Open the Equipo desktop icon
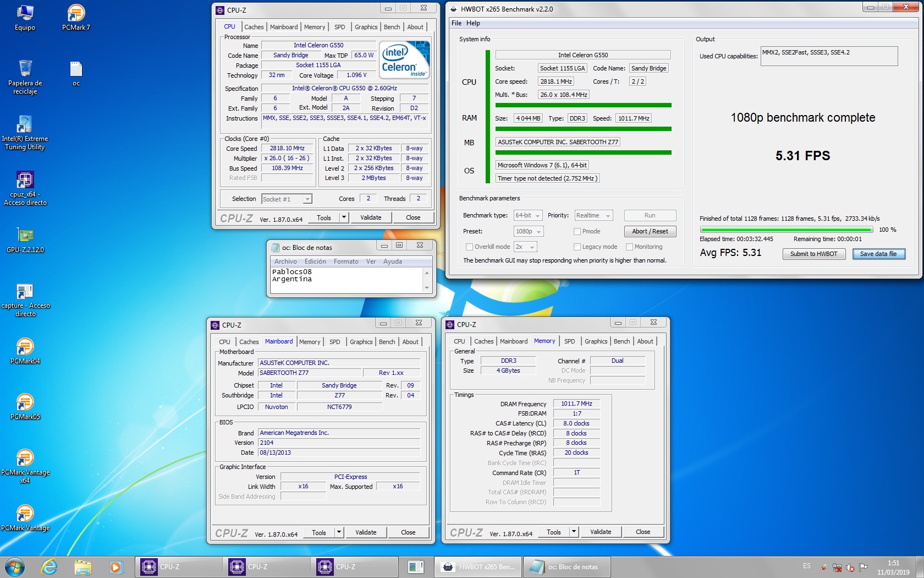924x578 pixels. 25,17
